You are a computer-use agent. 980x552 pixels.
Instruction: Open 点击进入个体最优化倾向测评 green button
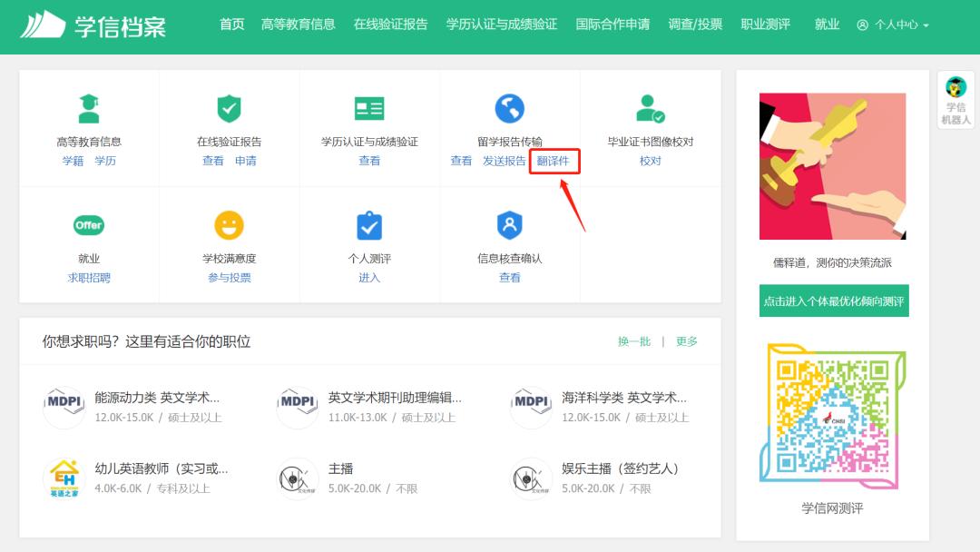(831, 301)
